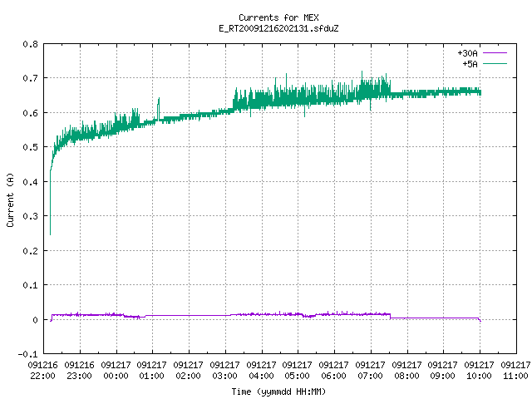Click the 0.1 y-axis tick label
Image resolution: width=532 pixels, height=399 pixels.
tap(30, 285)
